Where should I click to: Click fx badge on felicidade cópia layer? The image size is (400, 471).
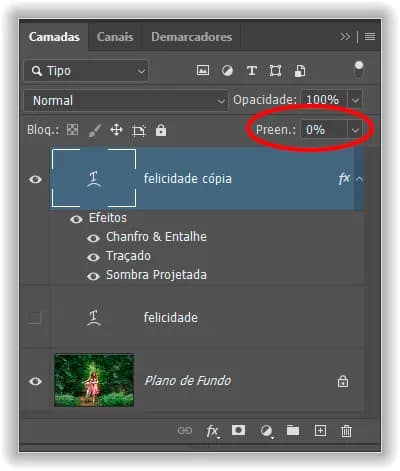[x=344, y=179]
